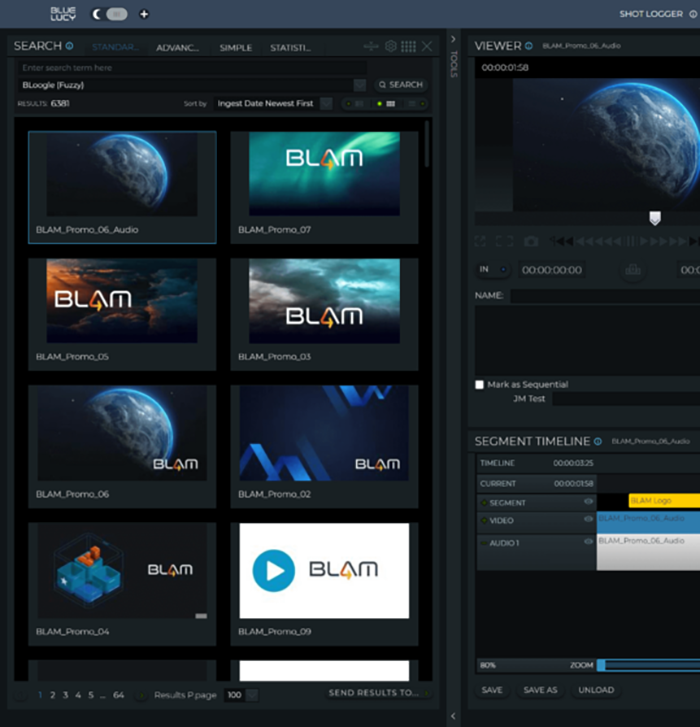Click the Segment Timeline info icon
Screen dimensions: 700x727
tap(598, 441)
